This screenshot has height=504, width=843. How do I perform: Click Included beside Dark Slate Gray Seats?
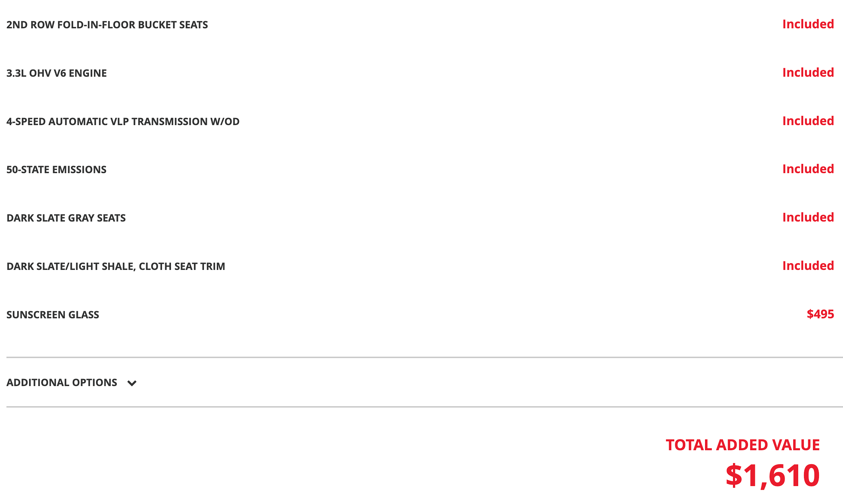808,217
